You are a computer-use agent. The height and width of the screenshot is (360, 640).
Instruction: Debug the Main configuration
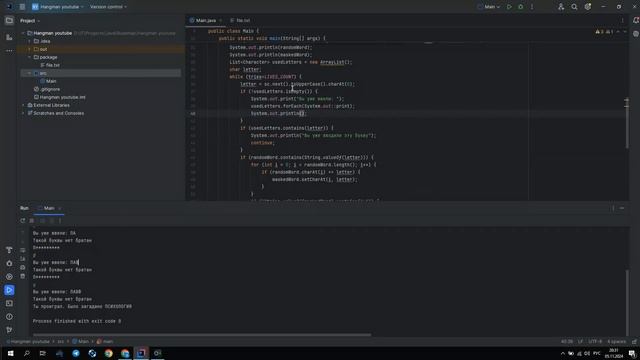(x=520, y=7)
